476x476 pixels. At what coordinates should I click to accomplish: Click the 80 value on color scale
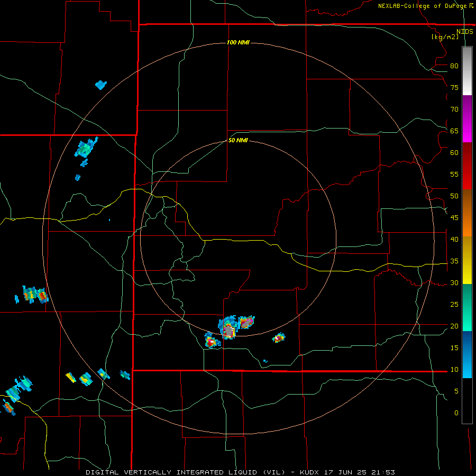(x=454, y=66)
